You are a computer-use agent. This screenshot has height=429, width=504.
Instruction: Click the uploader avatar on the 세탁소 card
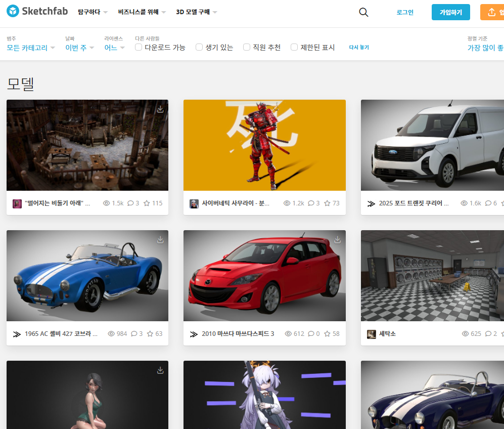[371, 334]
